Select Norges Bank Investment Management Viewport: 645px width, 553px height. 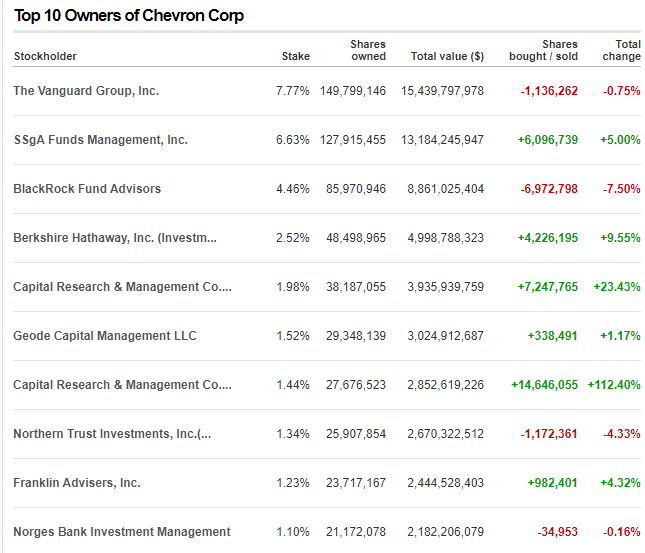122,532
